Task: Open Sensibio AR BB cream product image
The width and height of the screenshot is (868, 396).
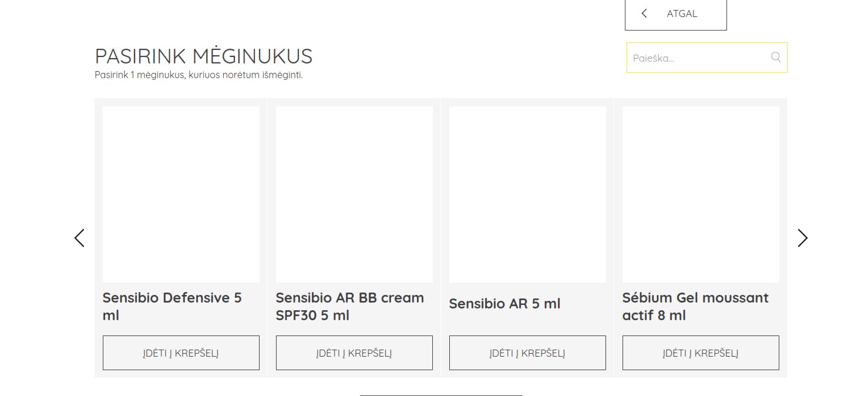Action: [354, 194]
